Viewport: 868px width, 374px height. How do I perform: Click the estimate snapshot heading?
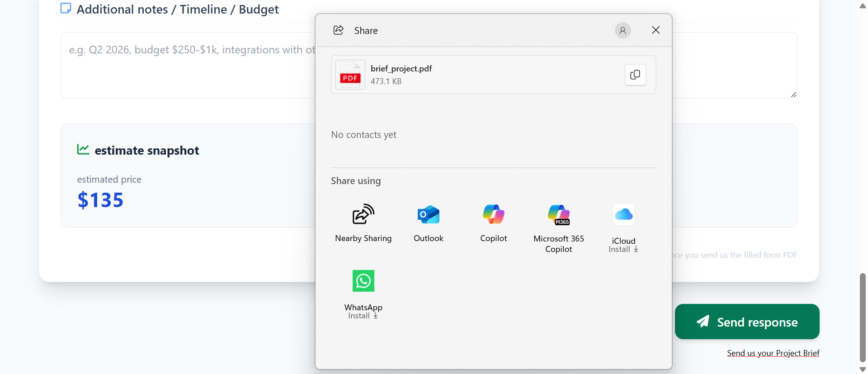(147, 151)
